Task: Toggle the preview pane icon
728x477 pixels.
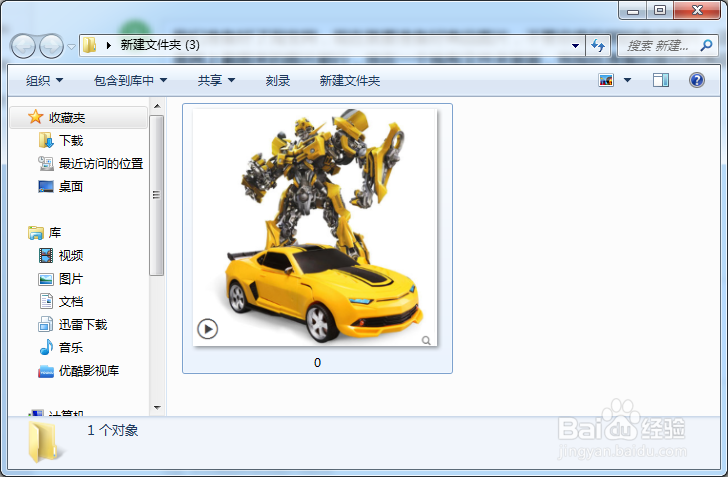Action: (x=660, y=80)
